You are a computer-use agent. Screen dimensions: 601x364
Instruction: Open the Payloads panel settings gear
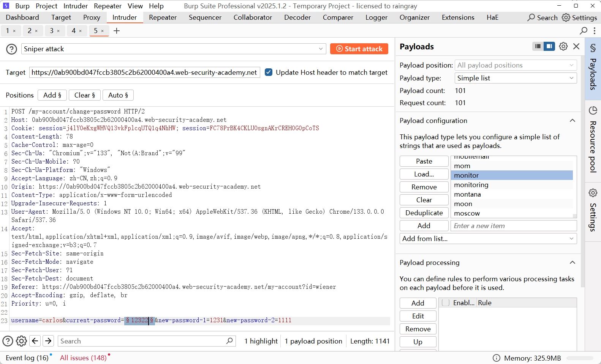click(x=563, y=46)
